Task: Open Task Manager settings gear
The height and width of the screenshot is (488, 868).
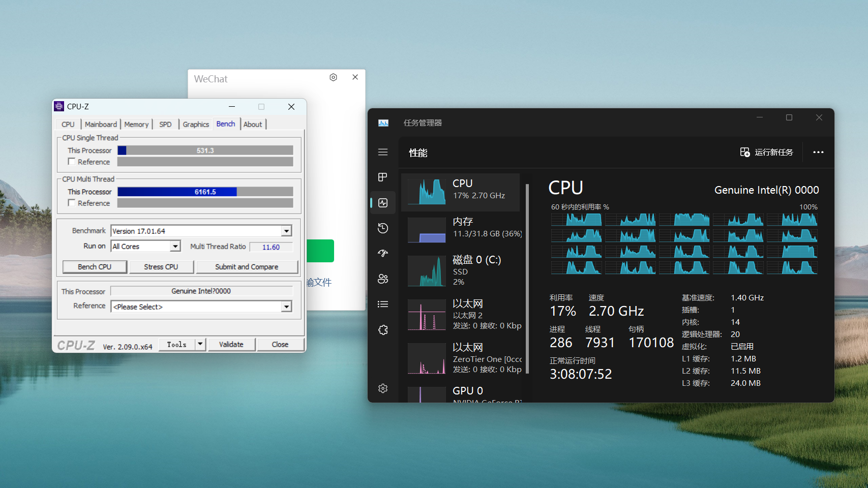Action: pyautogui.click(x=383, y=388)
